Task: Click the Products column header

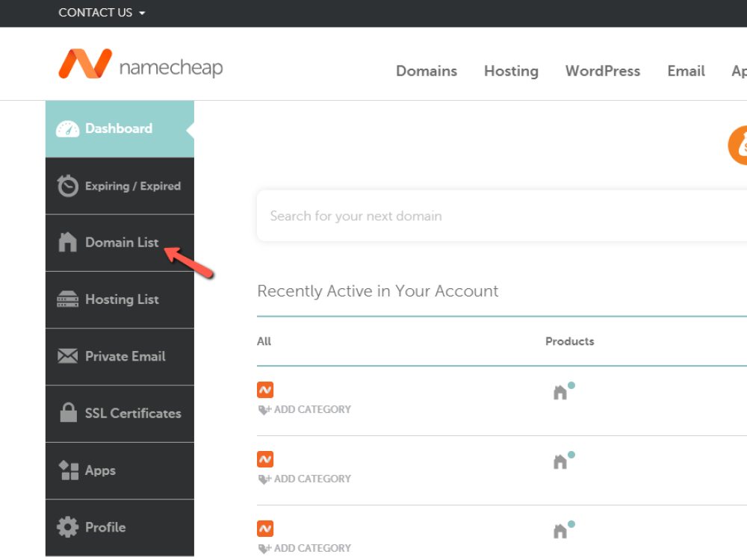Action: (570, 341)
